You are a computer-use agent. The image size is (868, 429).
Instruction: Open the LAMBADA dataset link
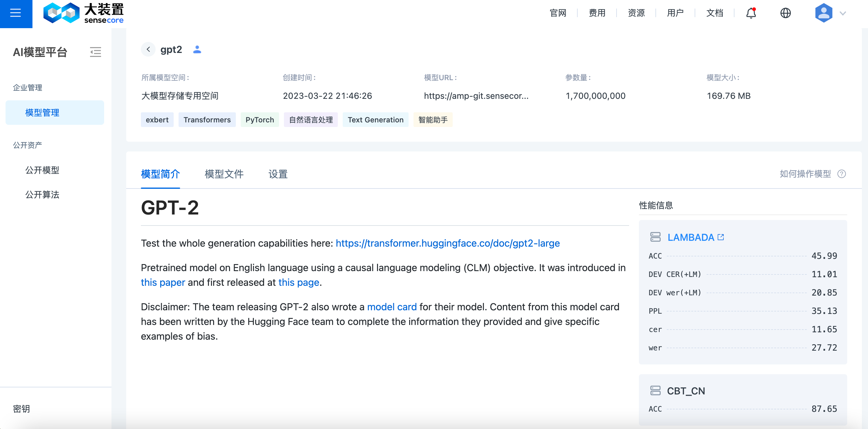coord(691,237)
